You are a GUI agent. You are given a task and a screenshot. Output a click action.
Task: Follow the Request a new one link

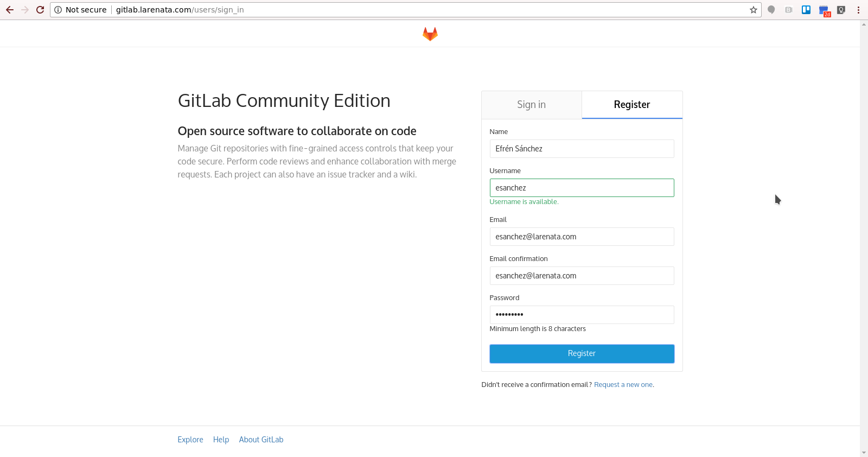point(623,385)
